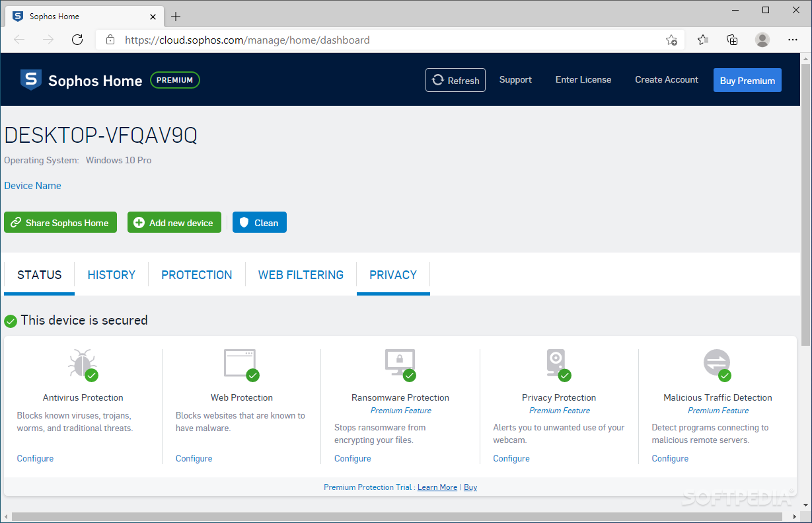Click the blue Clean button
812x523 pixels.
[x=260, y=222]
